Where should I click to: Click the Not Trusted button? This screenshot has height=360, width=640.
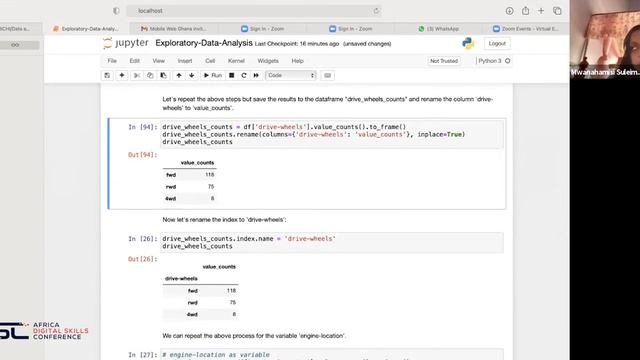[x=444, y=61]
